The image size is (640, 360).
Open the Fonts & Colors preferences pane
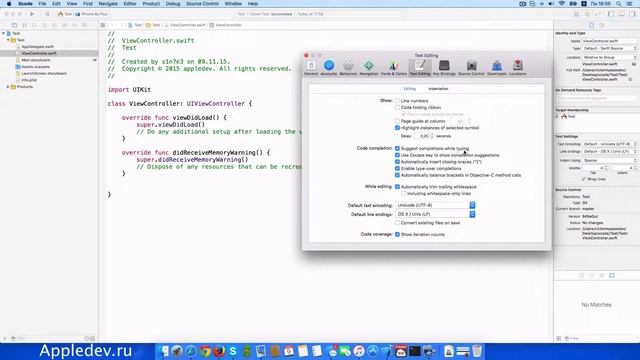393,68
